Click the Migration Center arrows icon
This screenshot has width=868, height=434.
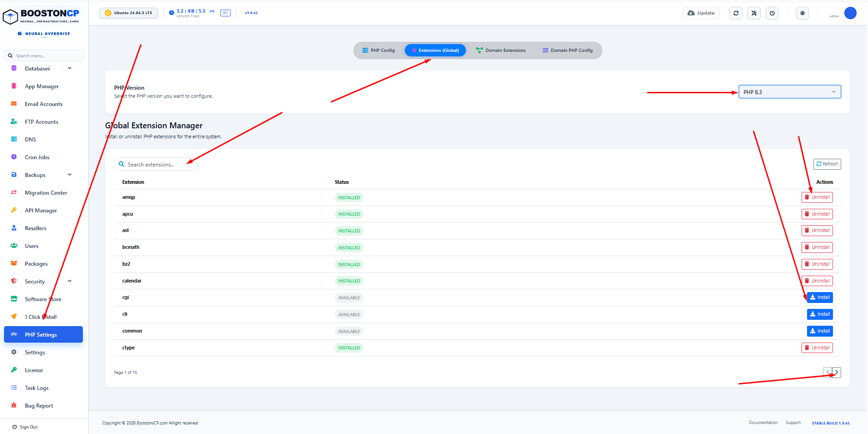[14, 192]
